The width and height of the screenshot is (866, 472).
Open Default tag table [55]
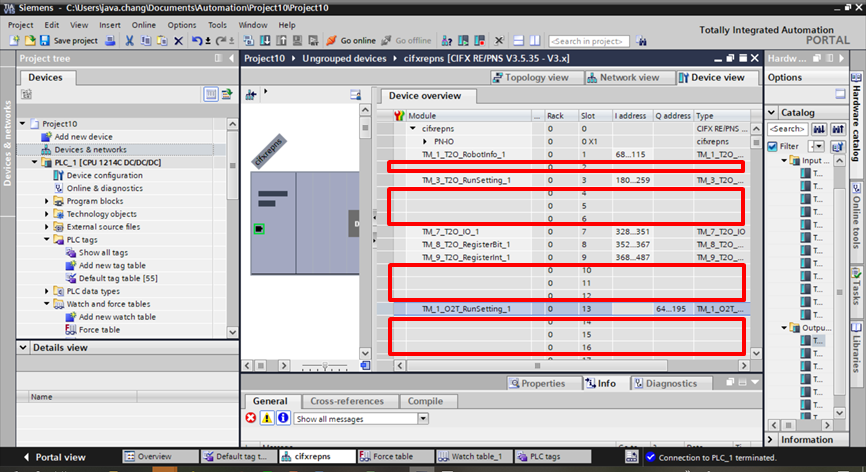pos(118,278)
